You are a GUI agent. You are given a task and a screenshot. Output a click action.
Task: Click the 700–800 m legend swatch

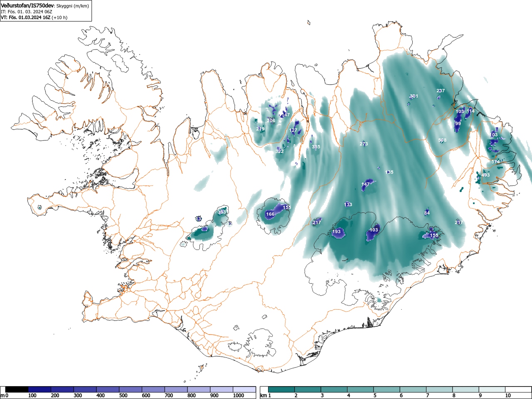pos(176,389)
